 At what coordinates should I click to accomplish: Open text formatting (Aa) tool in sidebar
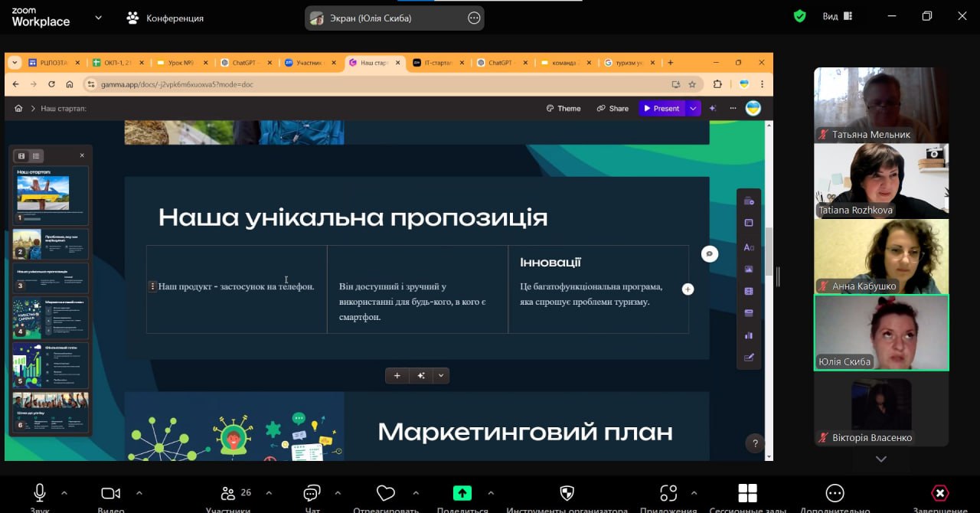[749, 247]
